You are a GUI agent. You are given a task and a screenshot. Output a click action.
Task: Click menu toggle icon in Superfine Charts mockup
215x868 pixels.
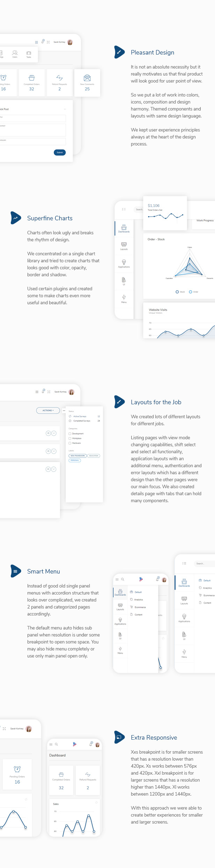pyautogui.click(x=124, y=209)
